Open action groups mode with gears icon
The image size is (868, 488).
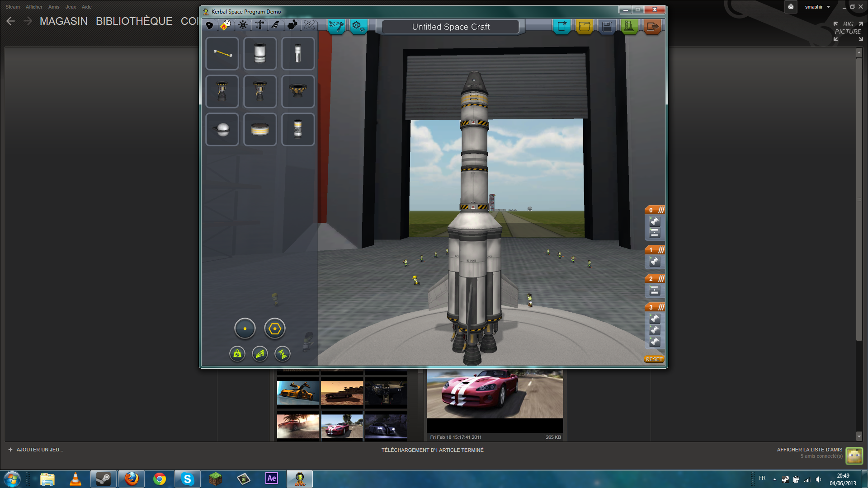pyautogui.click(x=358, y=26)
